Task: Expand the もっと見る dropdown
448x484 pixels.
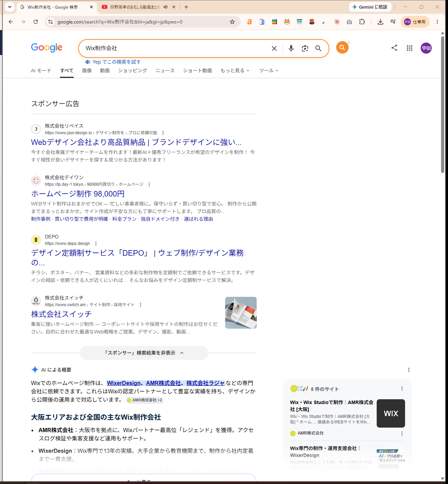Action: (x=235, y=71)
